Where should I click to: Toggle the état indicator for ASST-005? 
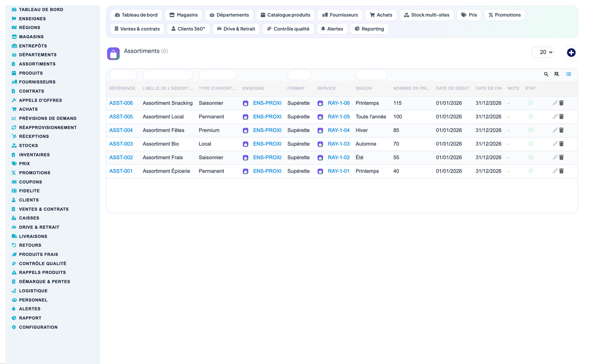pos(530,116)
